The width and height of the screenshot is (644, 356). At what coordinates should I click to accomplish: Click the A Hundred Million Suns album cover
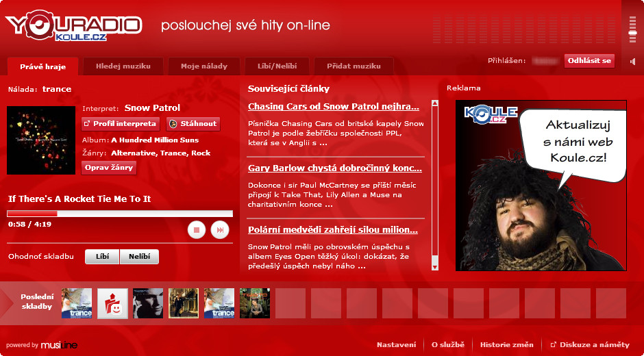[41, 140]
